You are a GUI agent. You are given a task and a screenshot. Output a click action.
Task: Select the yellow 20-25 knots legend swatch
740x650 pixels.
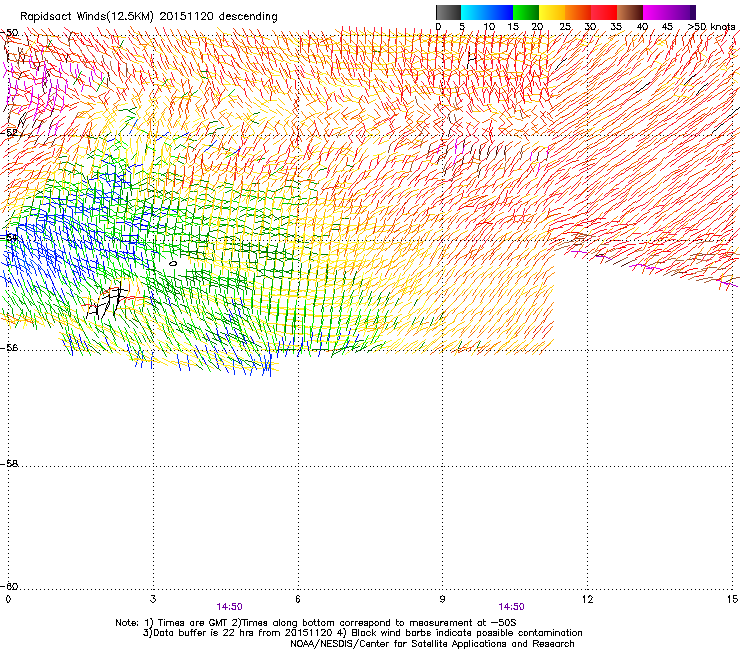pyautogui.click(x=552, y=12)
